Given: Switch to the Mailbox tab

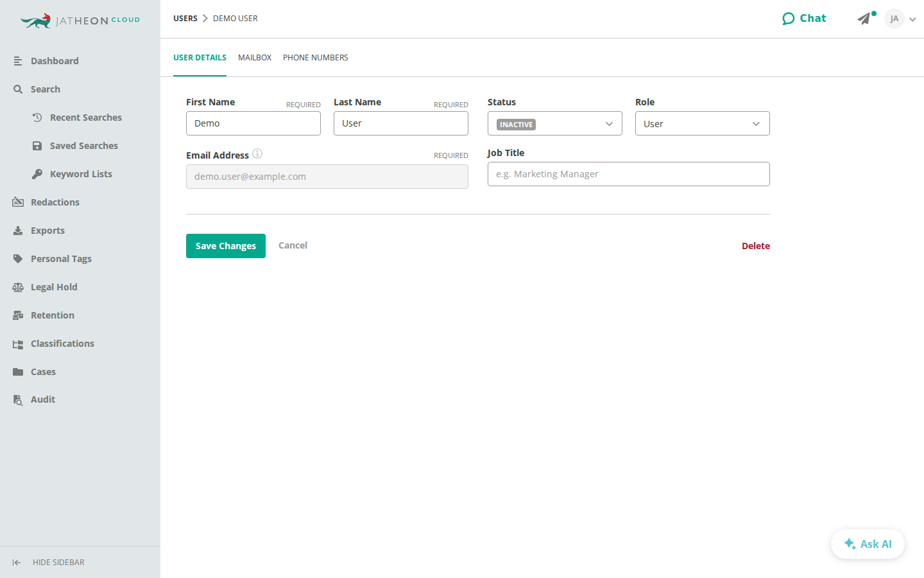Looking at the screenshot, I should [x=255, y=58].
